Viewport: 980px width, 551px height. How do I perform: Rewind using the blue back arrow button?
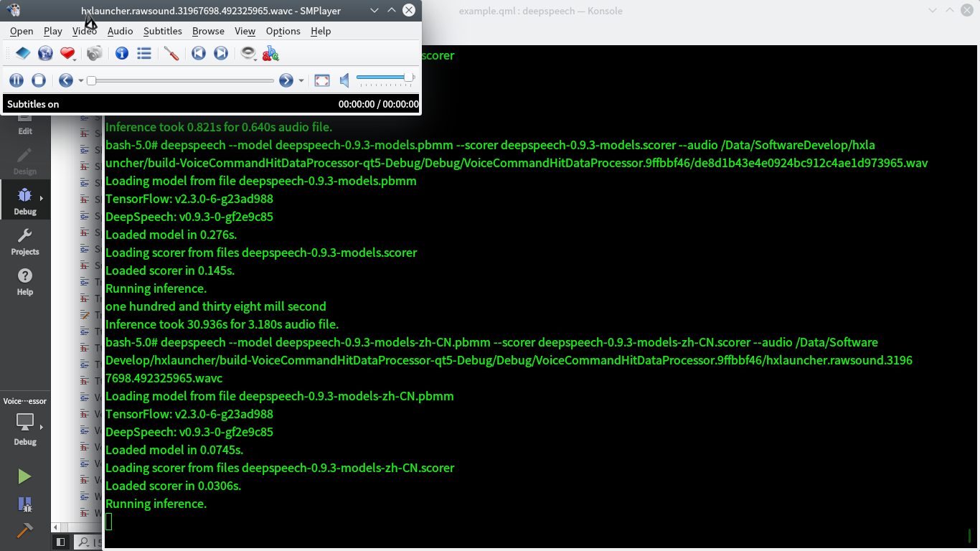[x=65, y=80]
